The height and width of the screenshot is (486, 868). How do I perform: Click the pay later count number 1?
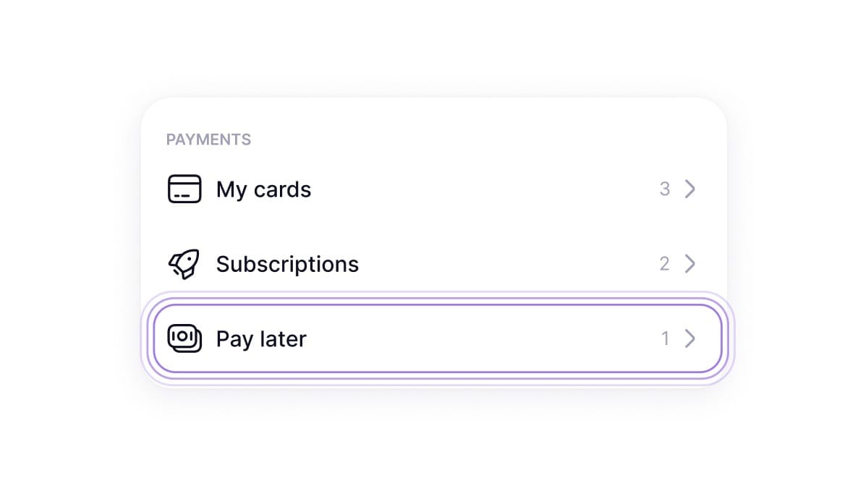(665, 338)
